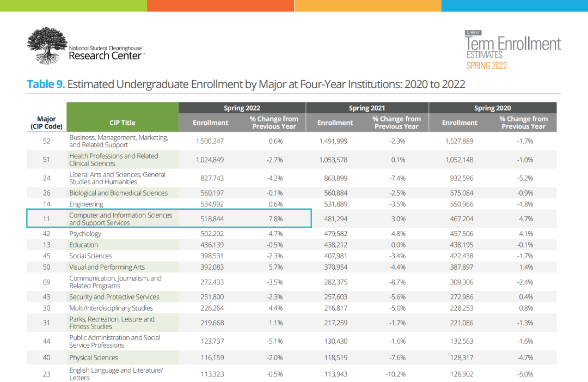Click the green color band at top
588x382 pixels.
[x=73, y=5]
